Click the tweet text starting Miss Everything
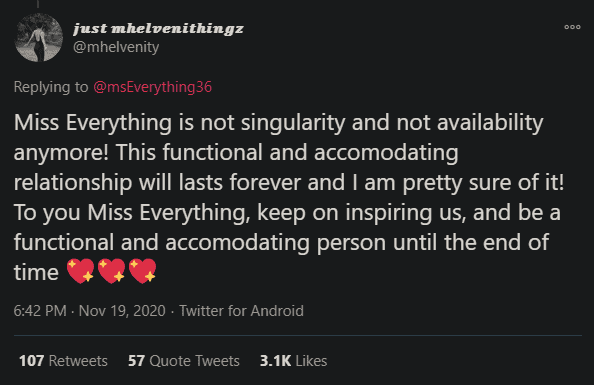 289,197
